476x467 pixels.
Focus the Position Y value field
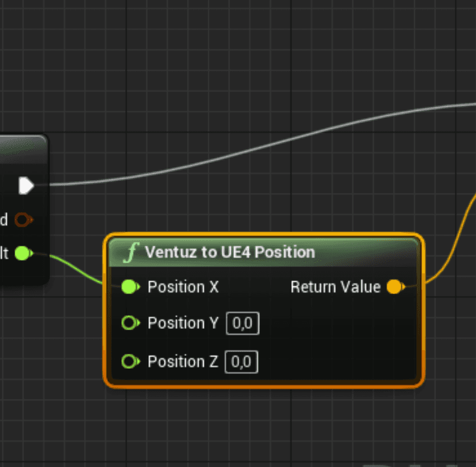(x=242, y=324)
